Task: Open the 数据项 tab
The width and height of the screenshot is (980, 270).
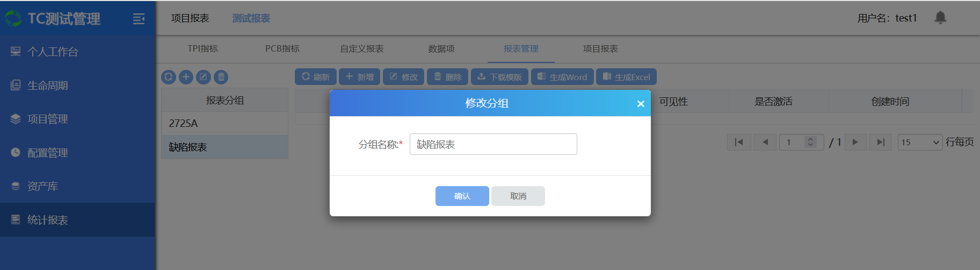Action: pos(441,48)
